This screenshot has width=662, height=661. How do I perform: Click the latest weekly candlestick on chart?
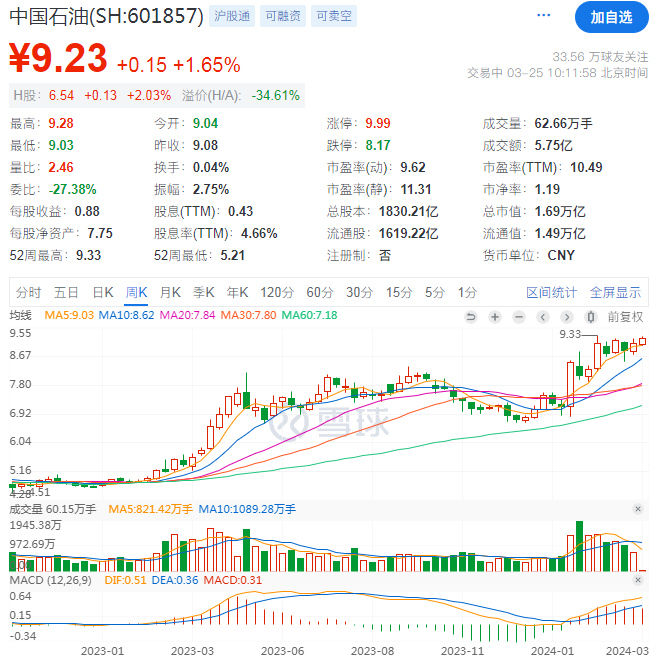click(x=643, y=341)
